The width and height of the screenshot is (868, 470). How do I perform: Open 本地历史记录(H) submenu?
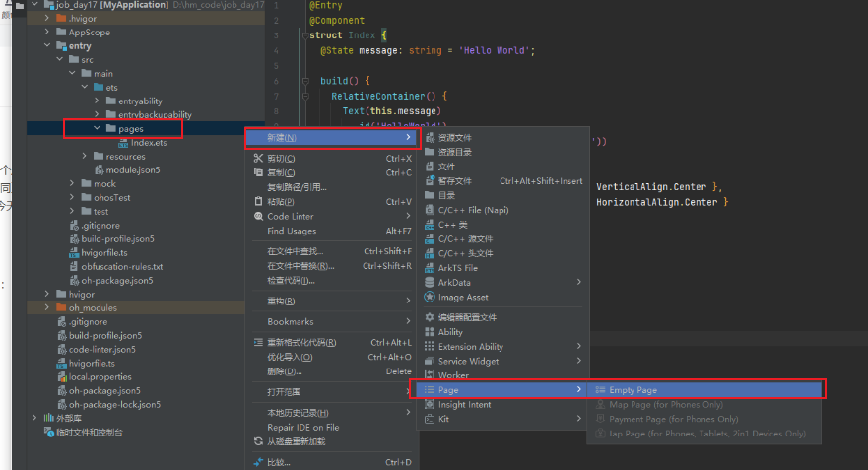point(332,413)
